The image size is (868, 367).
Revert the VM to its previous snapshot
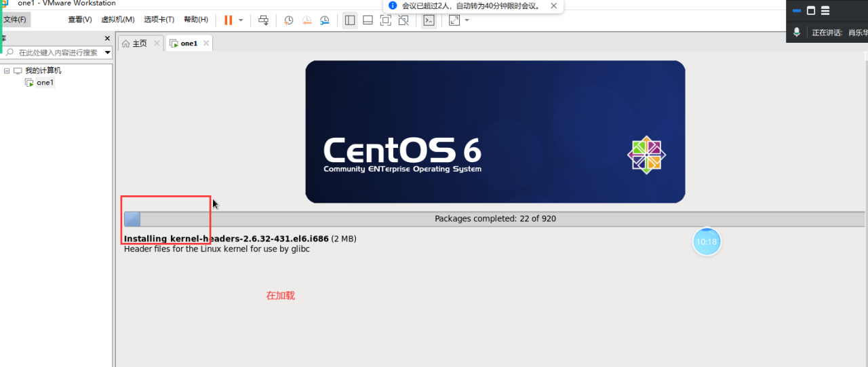(x=307, y=20)
